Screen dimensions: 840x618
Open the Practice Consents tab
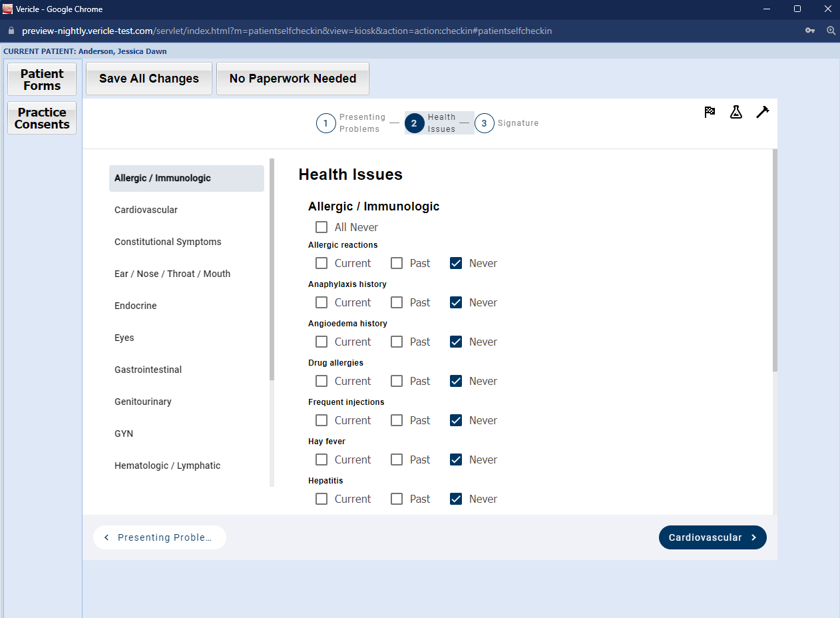coord(42,118)
